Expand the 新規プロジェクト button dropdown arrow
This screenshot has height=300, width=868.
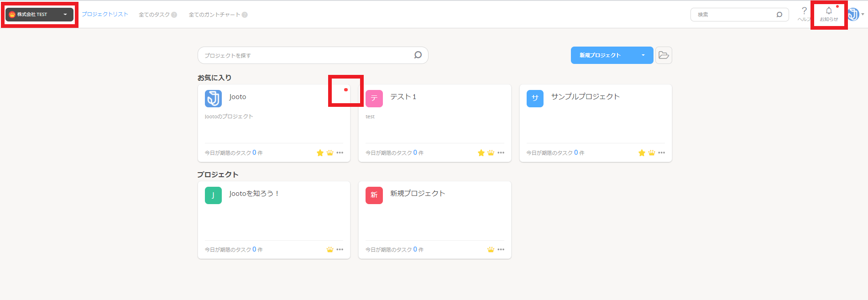tap(643, 55)
